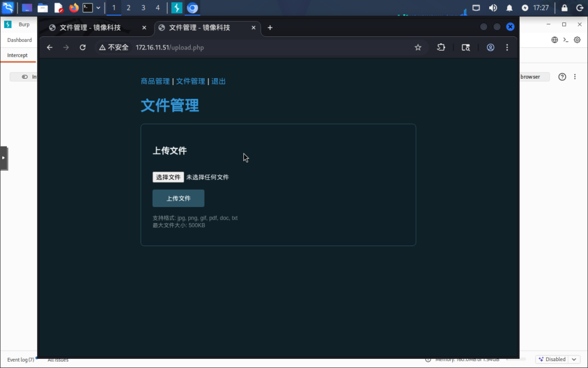
Task: Toggle the Burp intercept switch
Action: tap(25, 77)
